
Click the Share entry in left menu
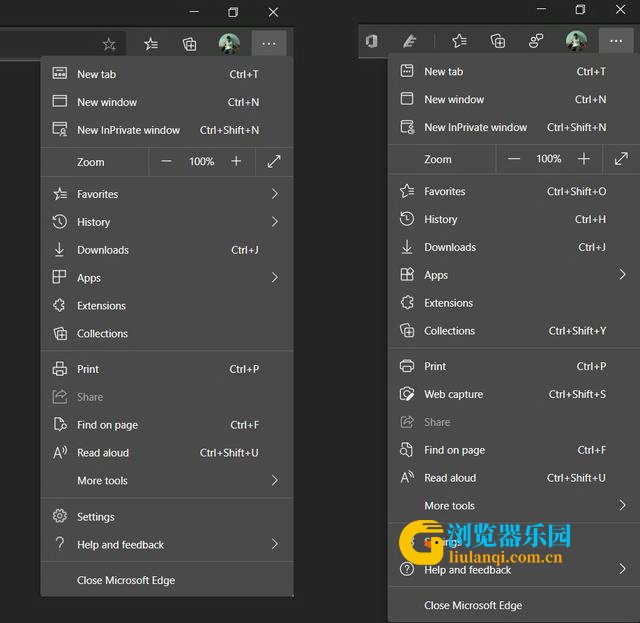click(x=167, y=397)
